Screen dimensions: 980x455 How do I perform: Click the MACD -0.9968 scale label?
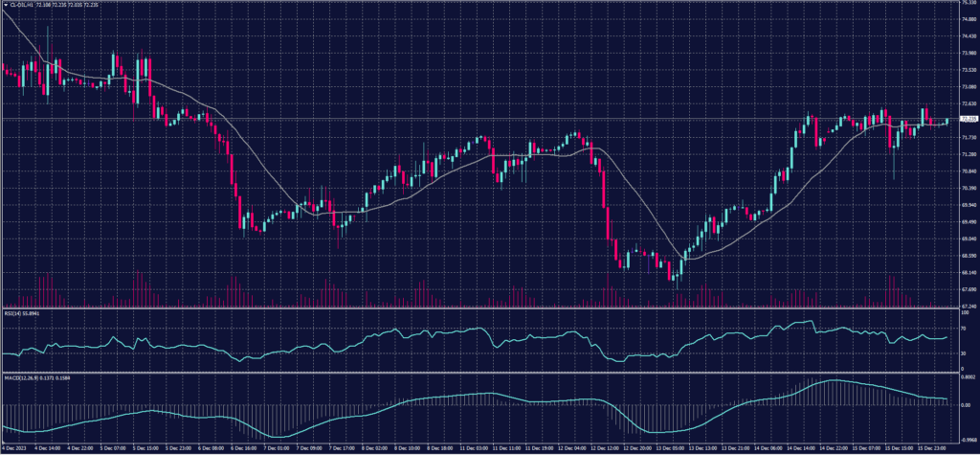pyautogui.click(x=967, y=439)
